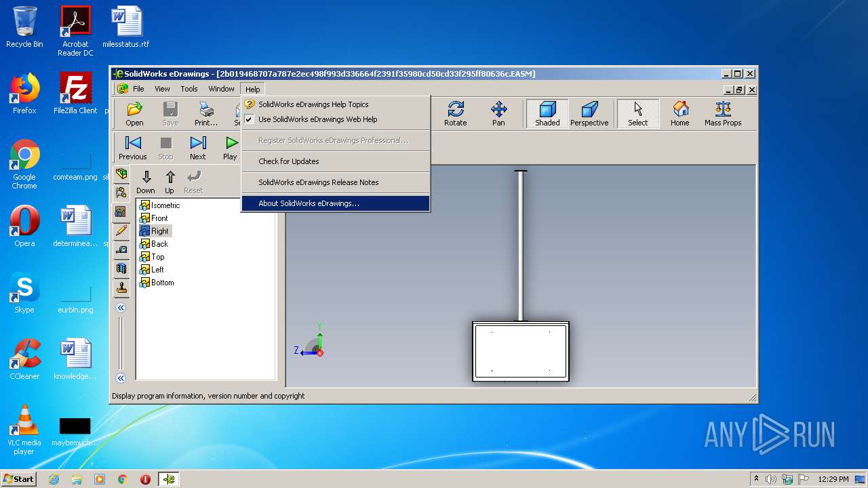This screenshot has width=868, height=488.
Task: Open the Markup pencil sidebar tab
Action: tap(121, 230)
